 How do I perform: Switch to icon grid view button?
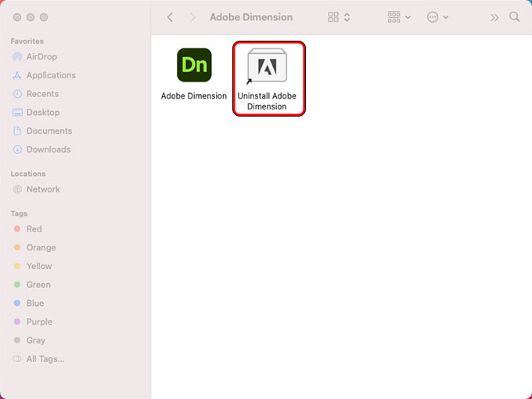coord(333,17)
